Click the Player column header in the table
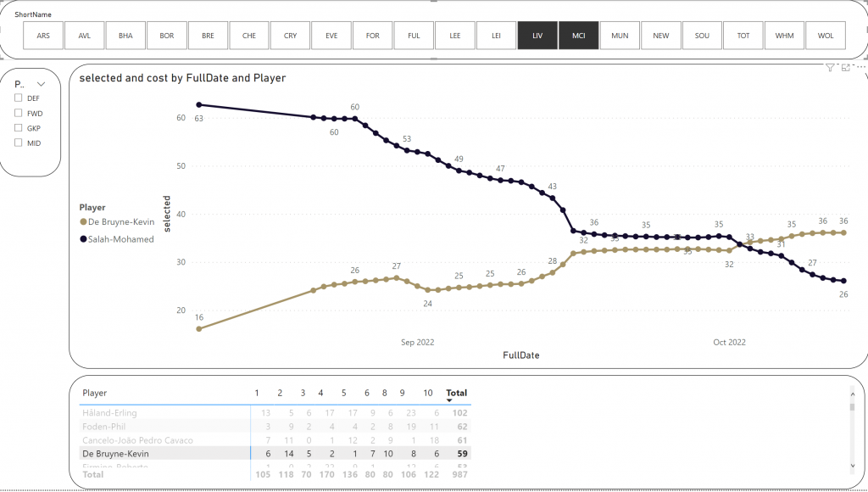This screenshot has height=492, width=868. (x=95, y=394)
